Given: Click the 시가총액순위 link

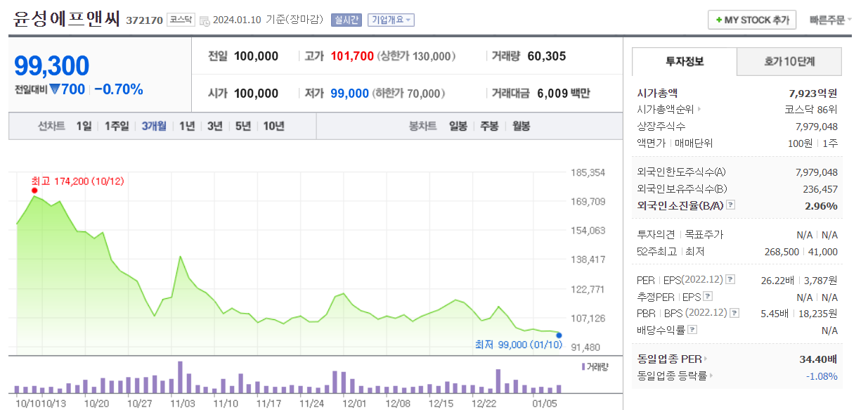Looking at the screenshot, I should click(665, 110).
